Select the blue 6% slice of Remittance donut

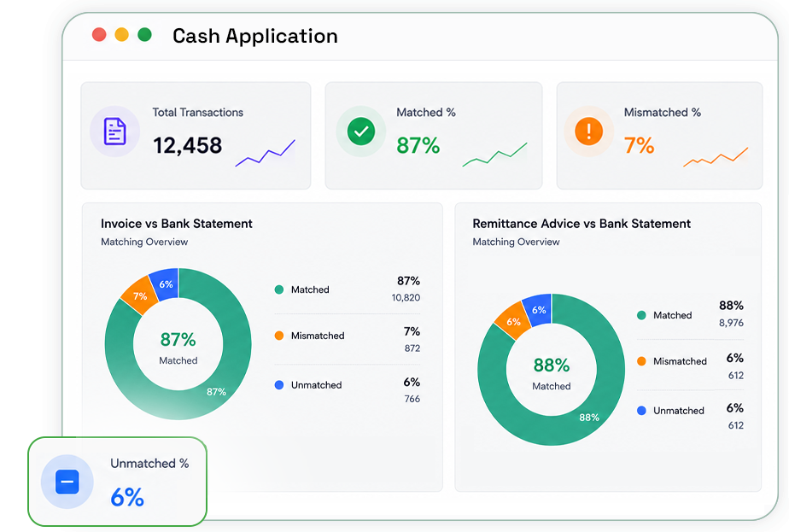tap(539, 310)
